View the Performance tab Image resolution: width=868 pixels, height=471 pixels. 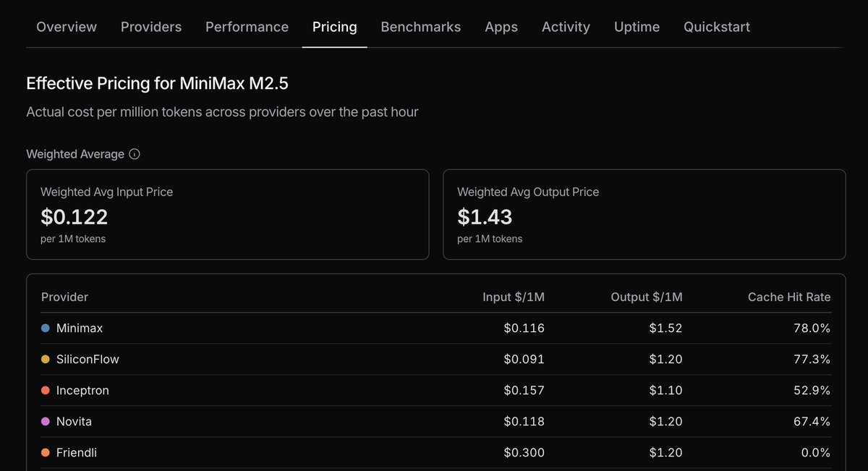click(247, 27)
